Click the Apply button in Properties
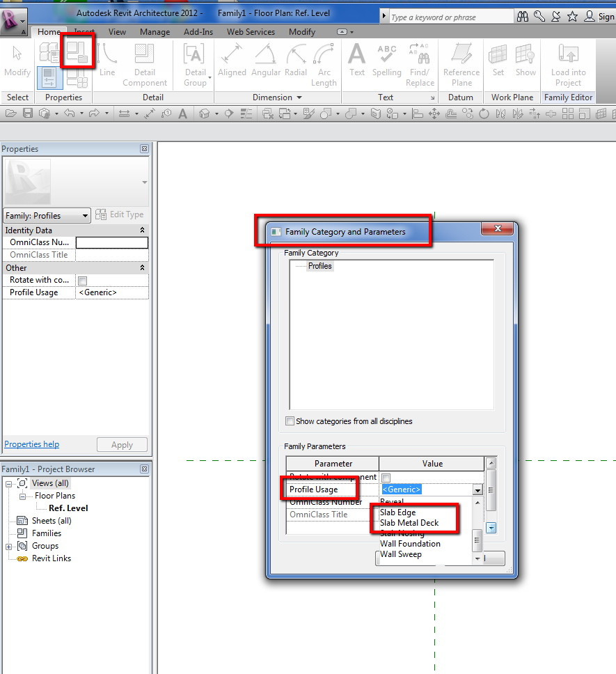The height and width of the screenshot is (674, 616). tap(122, 445)
